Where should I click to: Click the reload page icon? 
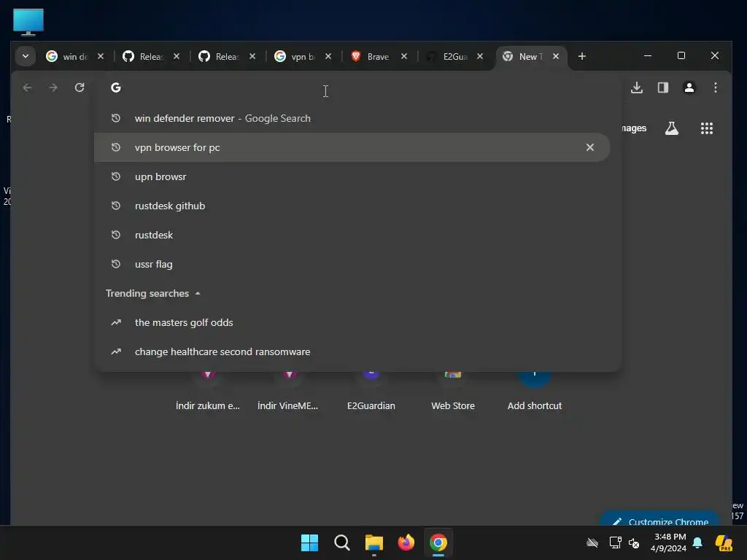(80, 87)
